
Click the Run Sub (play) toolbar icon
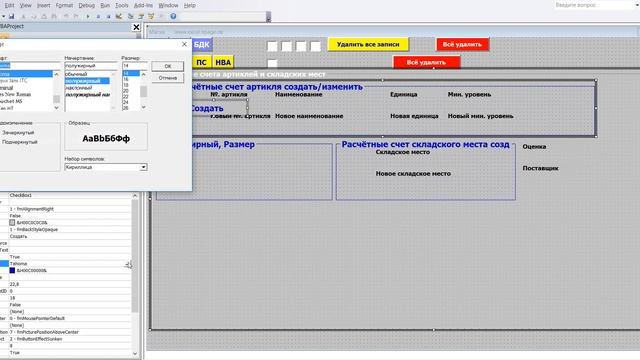click(88, 16)
